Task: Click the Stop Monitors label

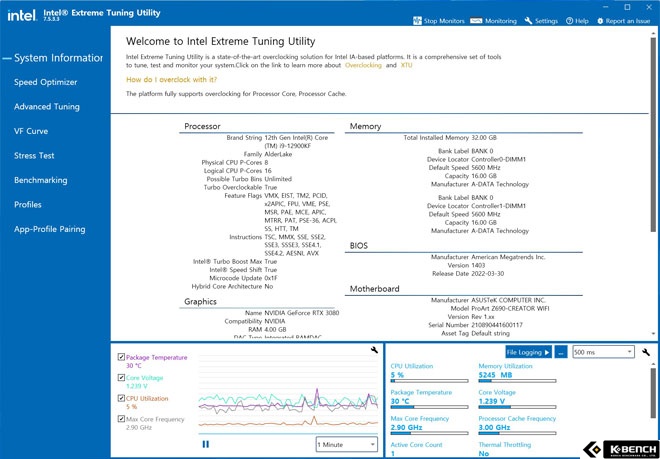Action: [x=444, y=21]
